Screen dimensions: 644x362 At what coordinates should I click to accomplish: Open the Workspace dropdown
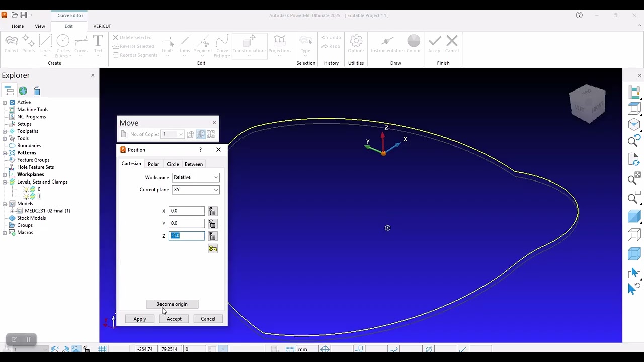click(196, 177)
